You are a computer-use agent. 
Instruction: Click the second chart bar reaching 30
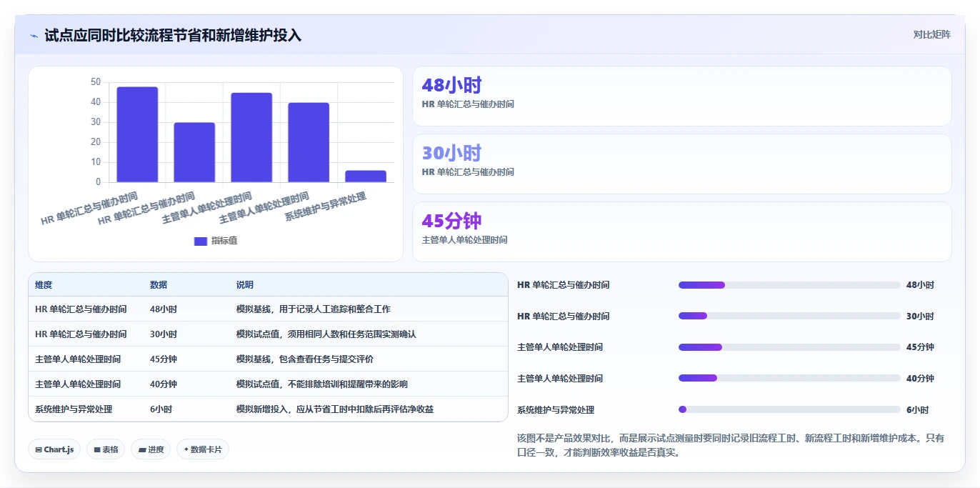tap(194, 152)
